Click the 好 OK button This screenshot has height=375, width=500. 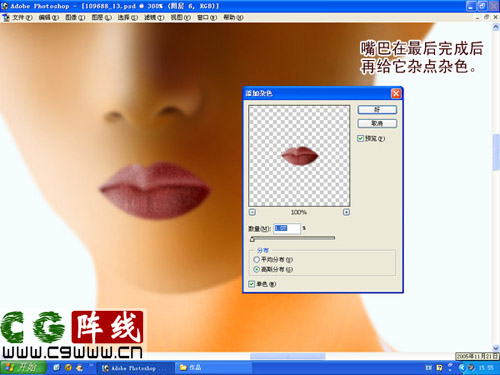tap(377, 110)
